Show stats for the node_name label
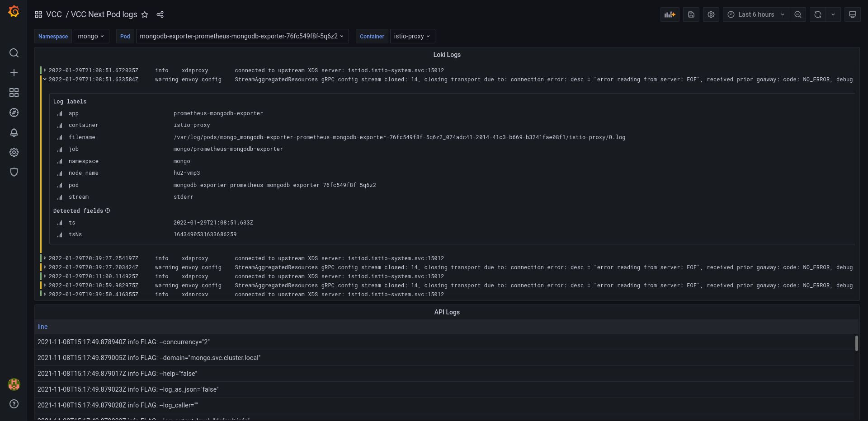Screen dimensions: 868x421 60,173
